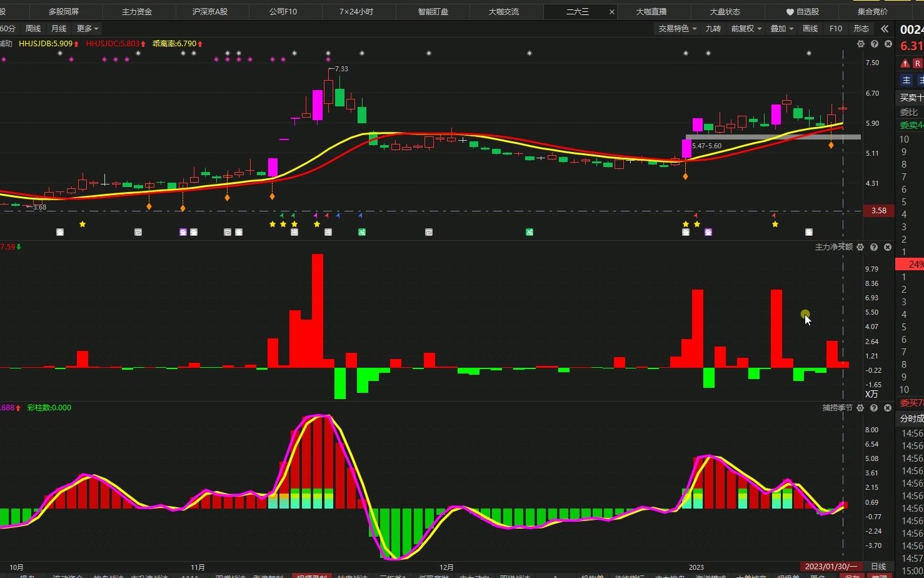Click the leftmost green 减 marker under chart
This screenshot has height=578, width=924.
[x=362, y=232]
